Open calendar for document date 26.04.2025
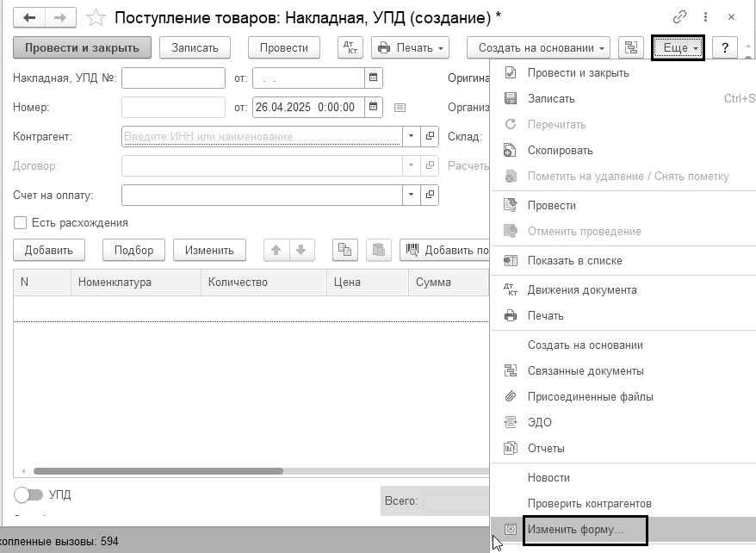 click(373, 107)
